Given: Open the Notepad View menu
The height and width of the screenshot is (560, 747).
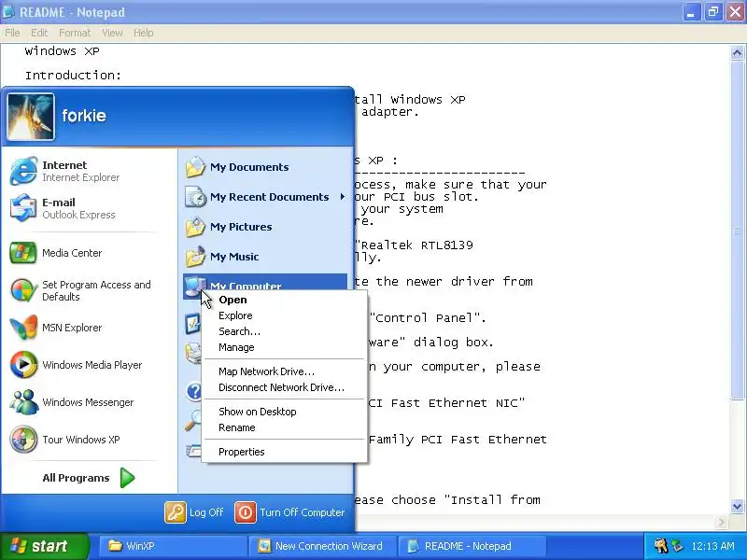Looking at the screenshot, I should coord(112,33).
